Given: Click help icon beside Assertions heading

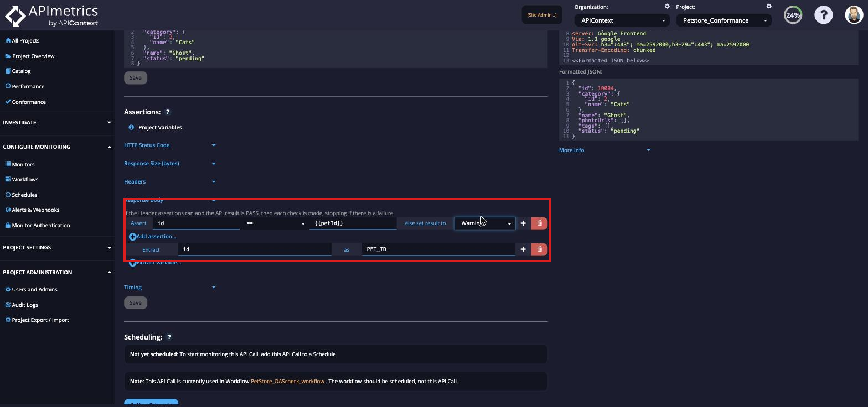Looking at the screenshot, I should click(x=168, y=112).
